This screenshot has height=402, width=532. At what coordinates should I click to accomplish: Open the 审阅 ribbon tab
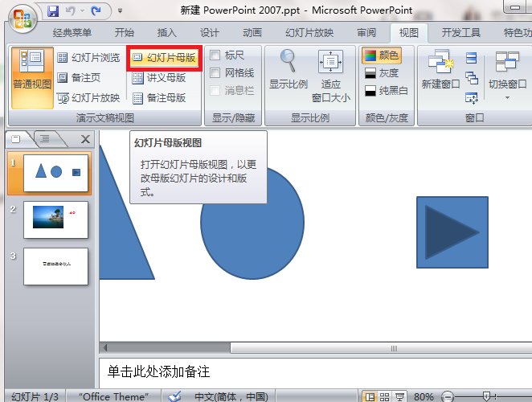(x=366, y=33)
